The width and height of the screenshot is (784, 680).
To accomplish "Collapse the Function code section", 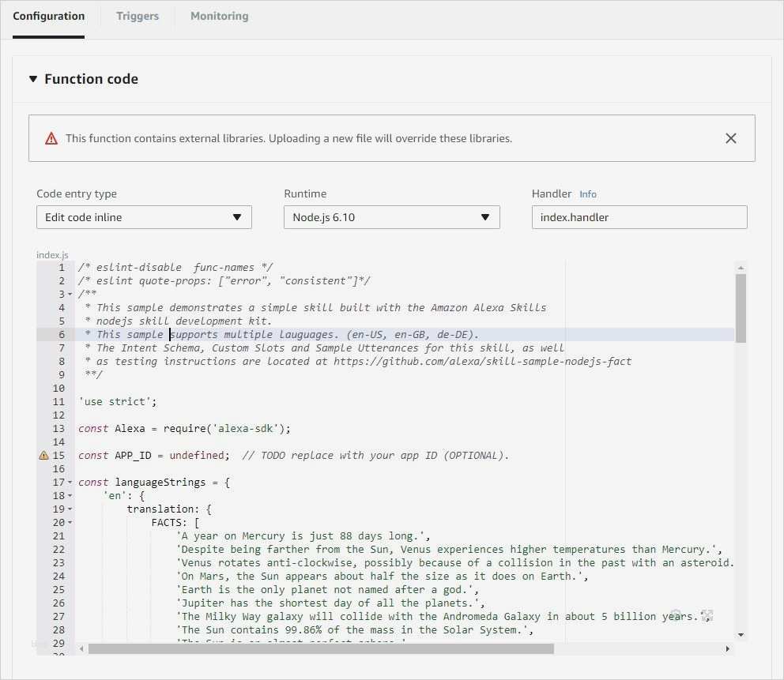I will [x=33, y=79].
